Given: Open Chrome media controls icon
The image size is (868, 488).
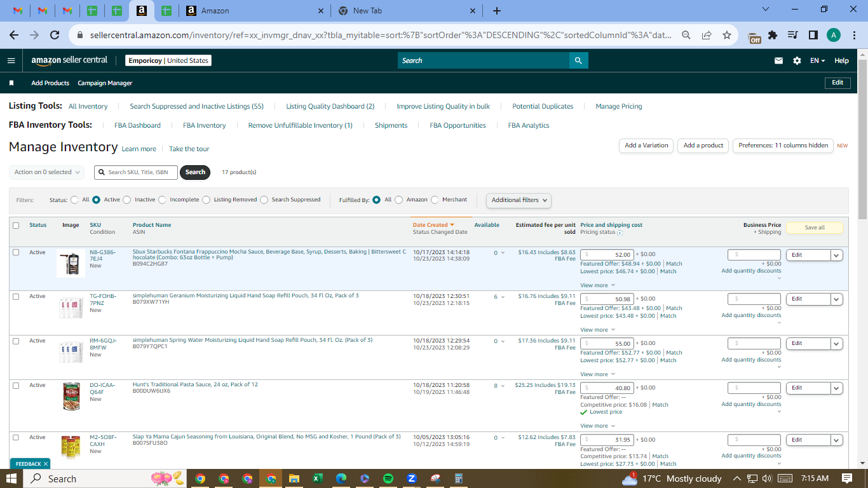Looking at the screenshot, I should (792, 36).
